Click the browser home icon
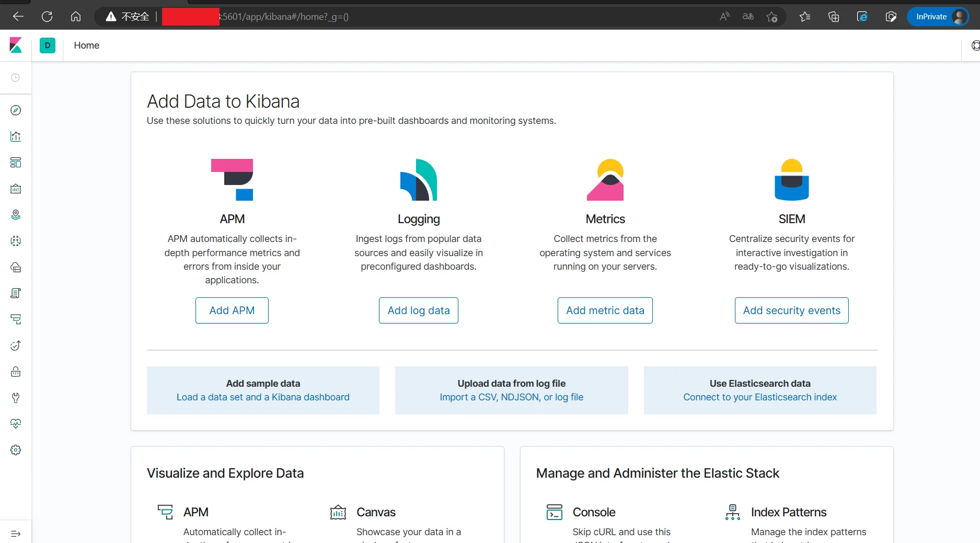 [x=76, y=17]
